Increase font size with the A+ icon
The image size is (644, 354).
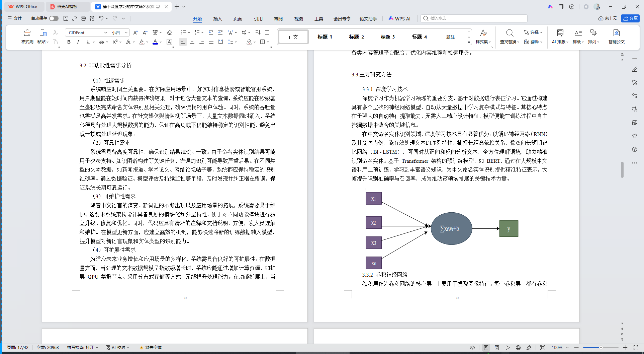[135, 32]
